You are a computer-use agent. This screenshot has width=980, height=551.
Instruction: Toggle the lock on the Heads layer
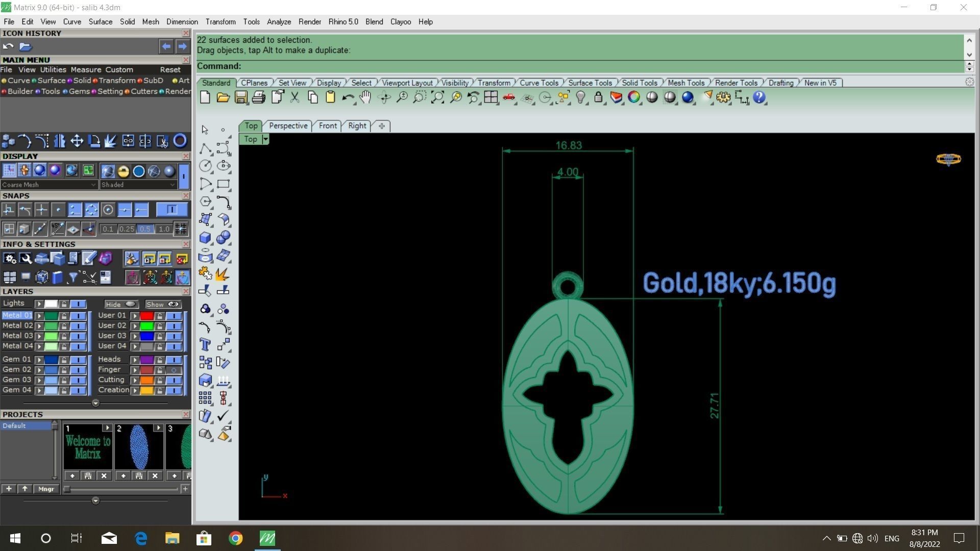pyautogui.click(x=160, y=360)
